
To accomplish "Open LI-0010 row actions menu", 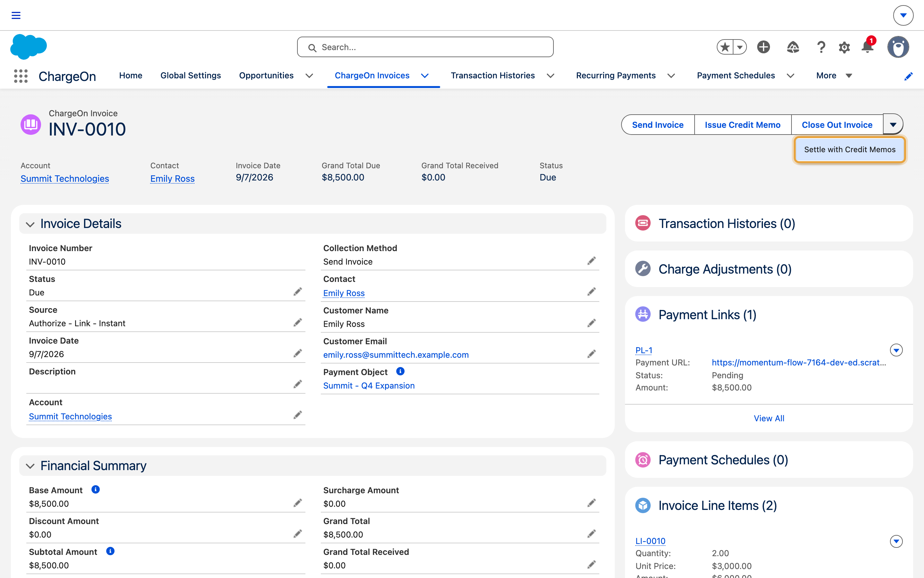I will pos(896,541).
